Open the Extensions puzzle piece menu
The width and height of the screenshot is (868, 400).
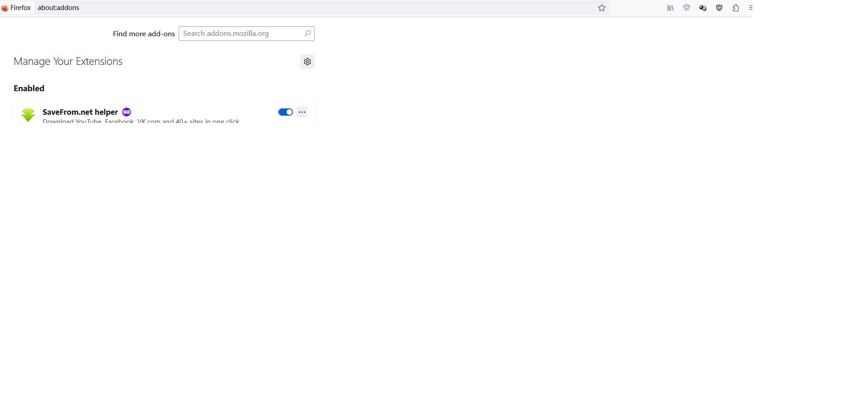click(x=736, y=8)
